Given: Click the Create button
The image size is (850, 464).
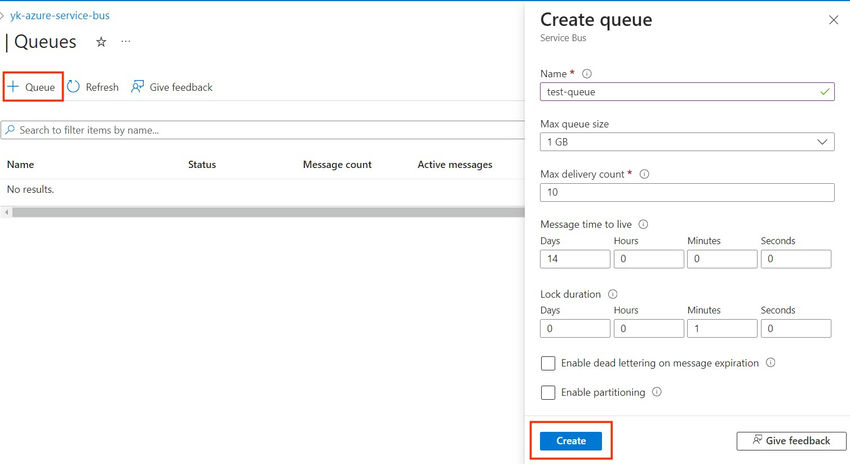Looking at the screenshot, I should (571, 441).
